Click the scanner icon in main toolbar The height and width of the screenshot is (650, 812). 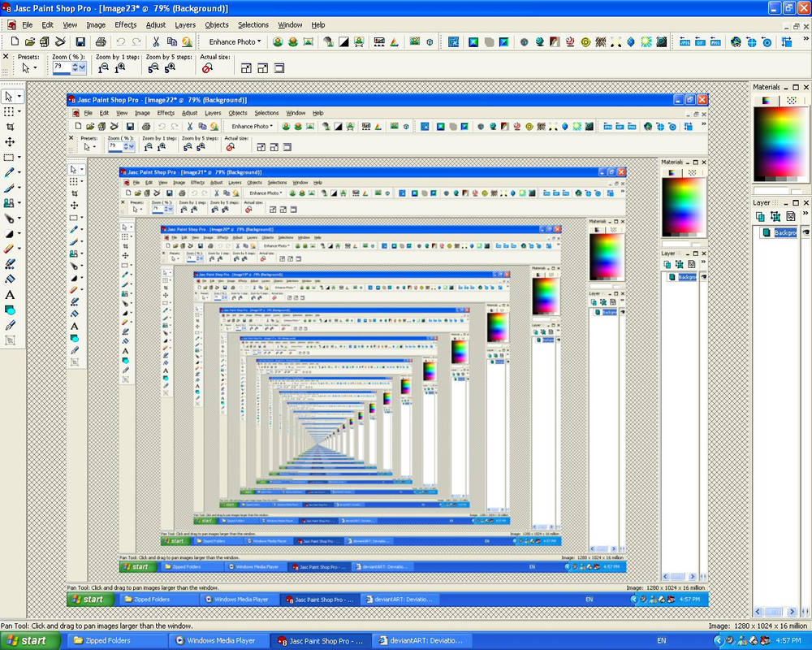click(x=60, y=42)
